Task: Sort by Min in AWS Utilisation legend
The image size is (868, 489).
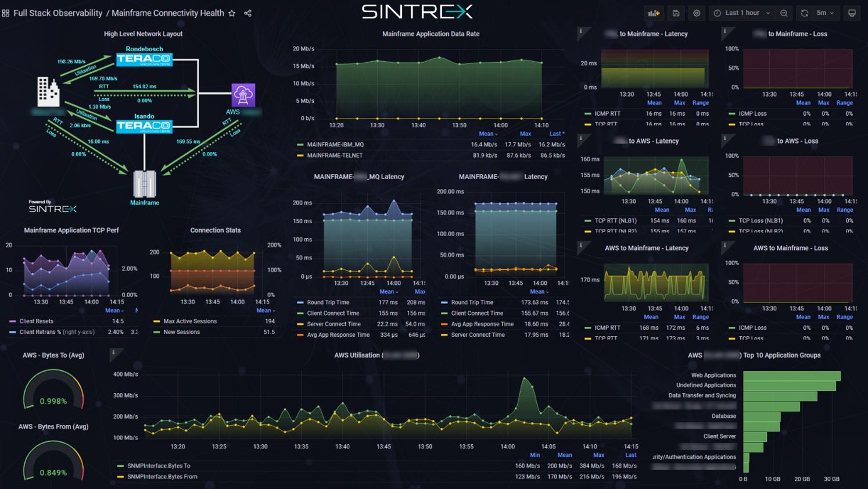Action: point(535,455)
